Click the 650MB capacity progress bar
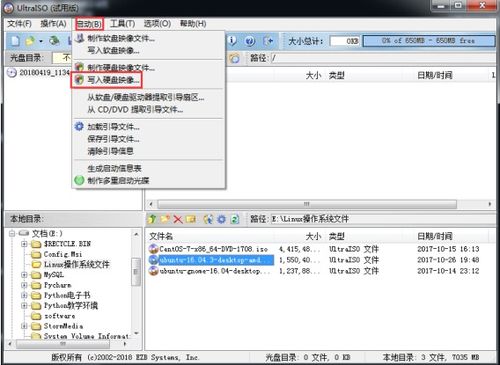Image resolution: width=500 pixels, height=365 pixels. [x=428, y=41]
